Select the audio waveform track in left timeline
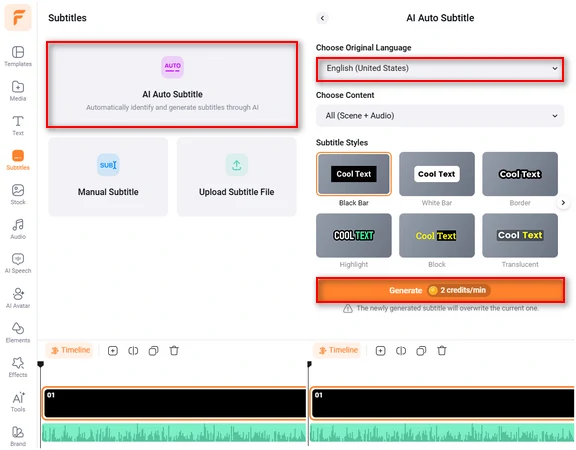This screenshot has width=576, height=450. pos(174,432)
